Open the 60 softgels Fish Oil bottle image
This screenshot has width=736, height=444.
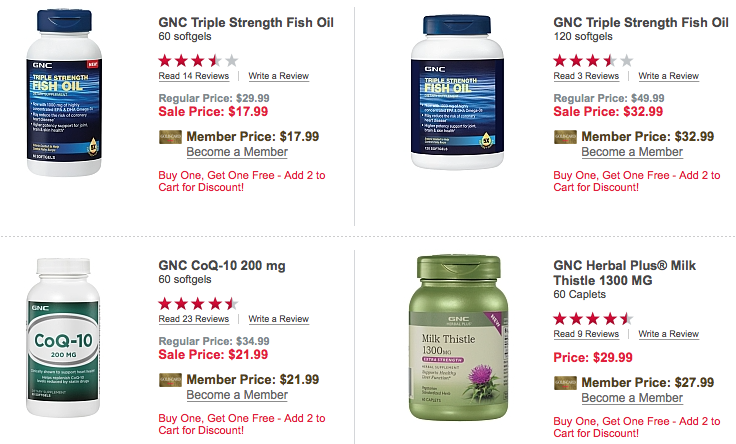(x=64, y=92)
